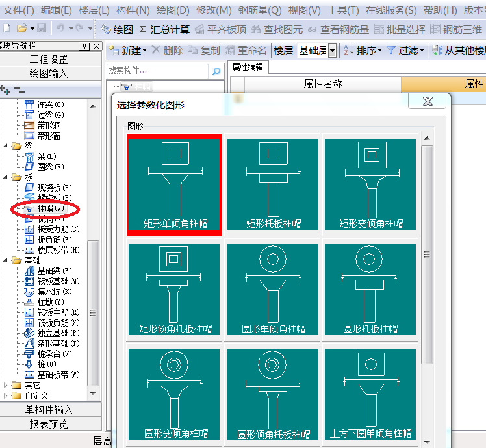The image size is (486, 448).
Task: Click the 删除 delete button
Action: tap(168, 50)
